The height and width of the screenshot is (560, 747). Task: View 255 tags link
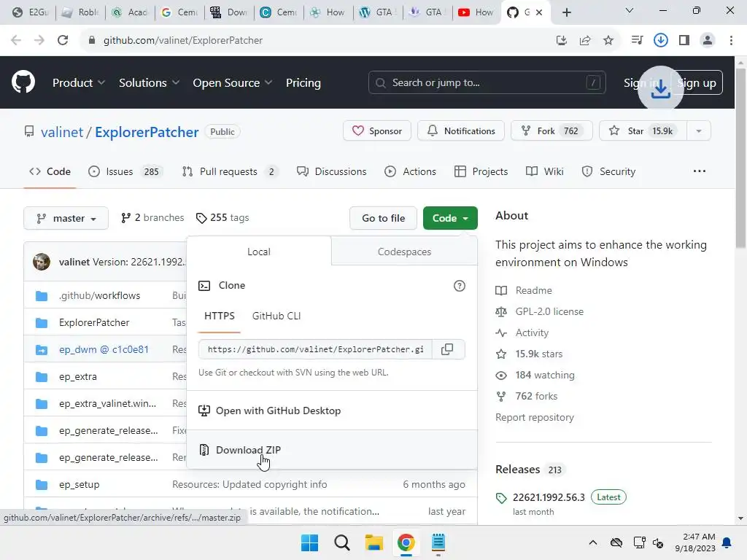click(222, 217)
